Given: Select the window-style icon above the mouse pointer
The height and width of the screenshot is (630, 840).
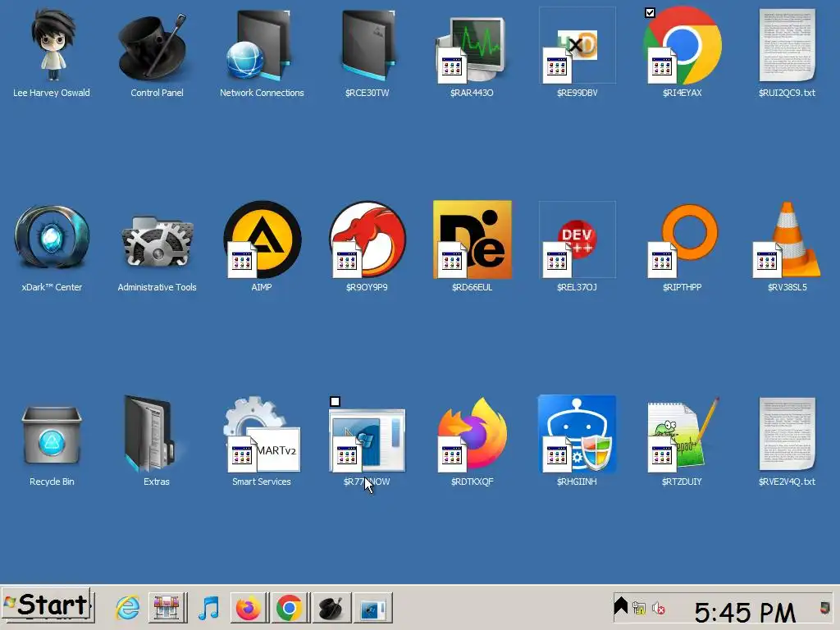Looking at the screenshot, I should 367,440.
